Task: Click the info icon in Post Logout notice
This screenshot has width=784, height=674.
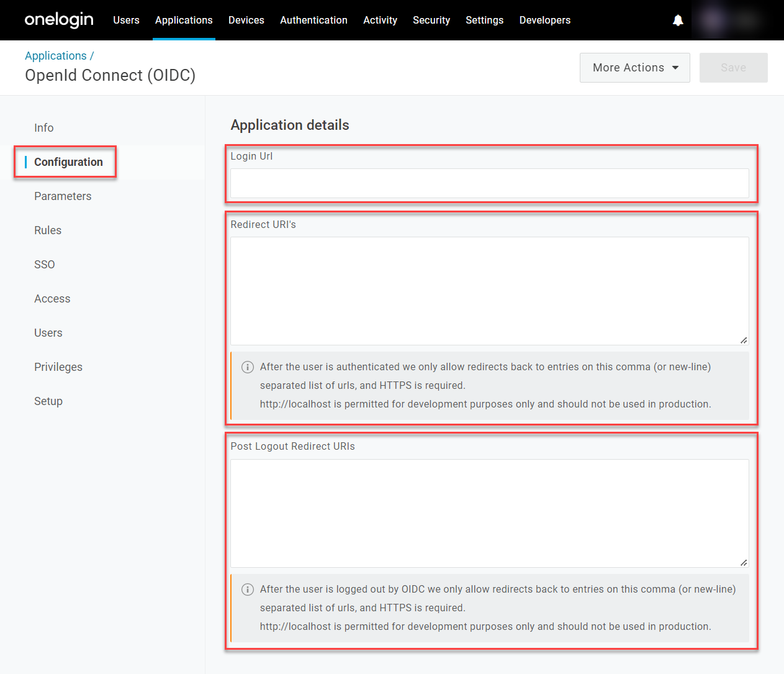Action: (247, 590)
